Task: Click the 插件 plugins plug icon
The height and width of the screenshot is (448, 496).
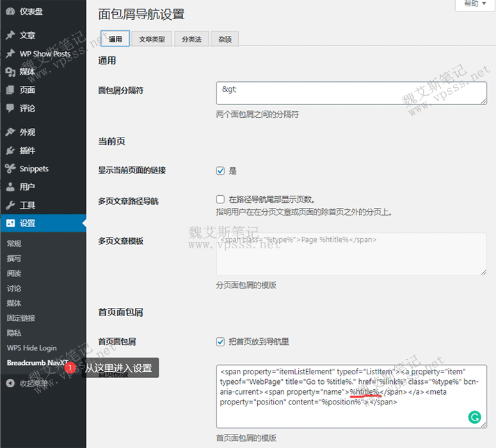Action: click(x=10, y=151)
